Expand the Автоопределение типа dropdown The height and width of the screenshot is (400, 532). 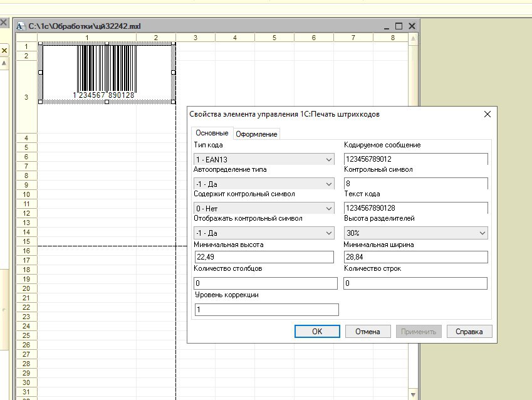click(264, 184)
